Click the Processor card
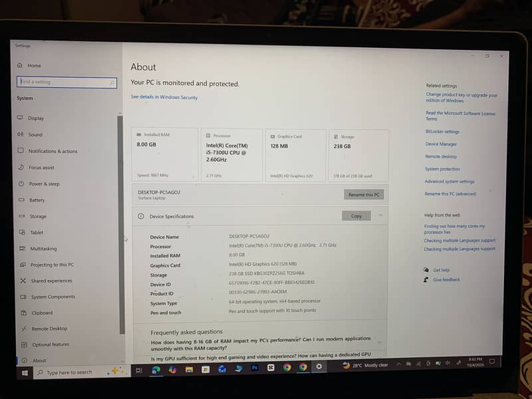Viewport: 532px width, 399px height. pyautogui.click(x=231, y=155)
